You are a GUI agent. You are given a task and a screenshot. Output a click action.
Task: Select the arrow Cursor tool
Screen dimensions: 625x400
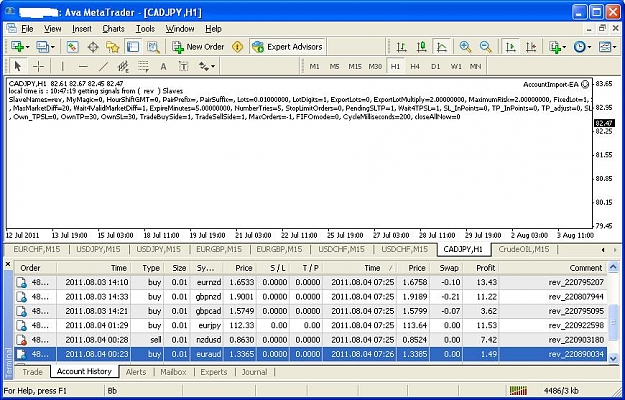[x=18, y=67]
